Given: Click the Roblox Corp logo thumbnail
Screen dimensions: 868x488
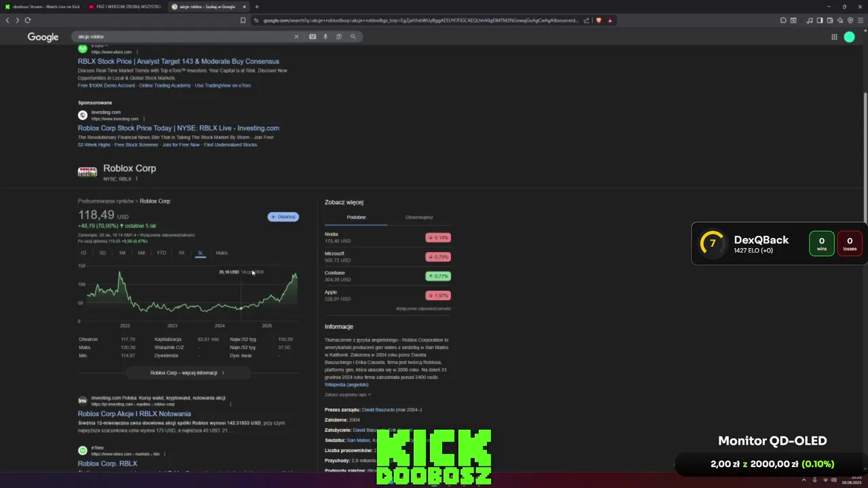Looking at the screenshot, I should 87,172.
